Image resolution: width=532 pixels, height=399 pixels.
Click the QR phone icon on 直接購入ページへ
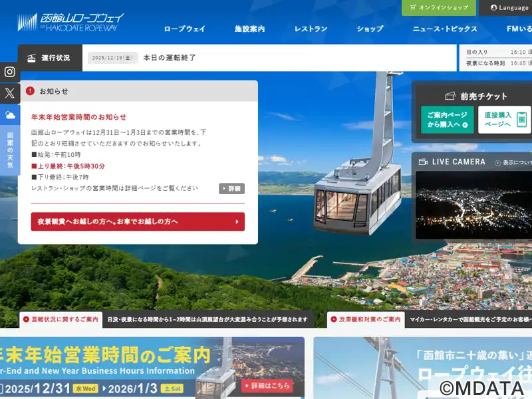tap(521, 120)
